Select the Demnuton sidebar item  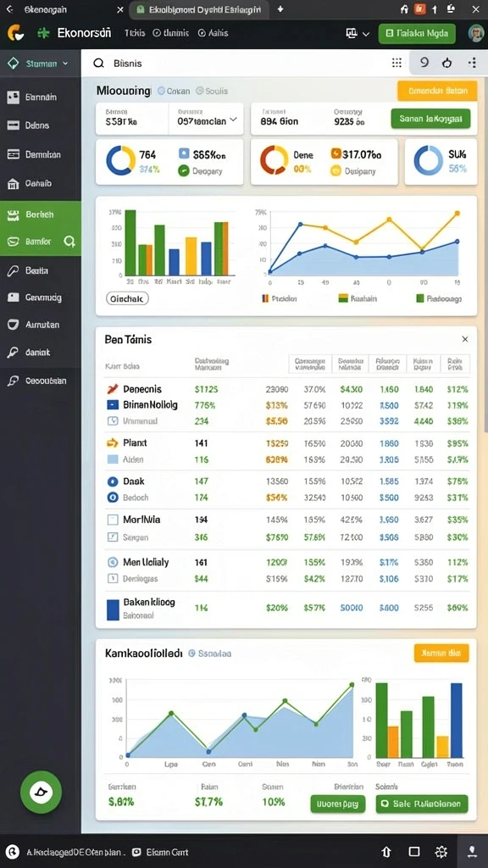pos(41,155)
